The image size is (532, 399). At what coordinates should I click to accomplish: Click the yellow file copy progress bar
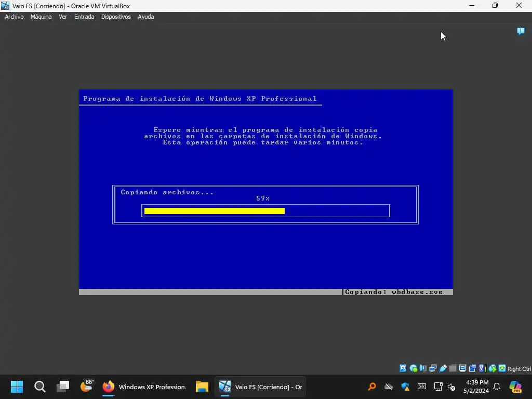coord(215,211)
